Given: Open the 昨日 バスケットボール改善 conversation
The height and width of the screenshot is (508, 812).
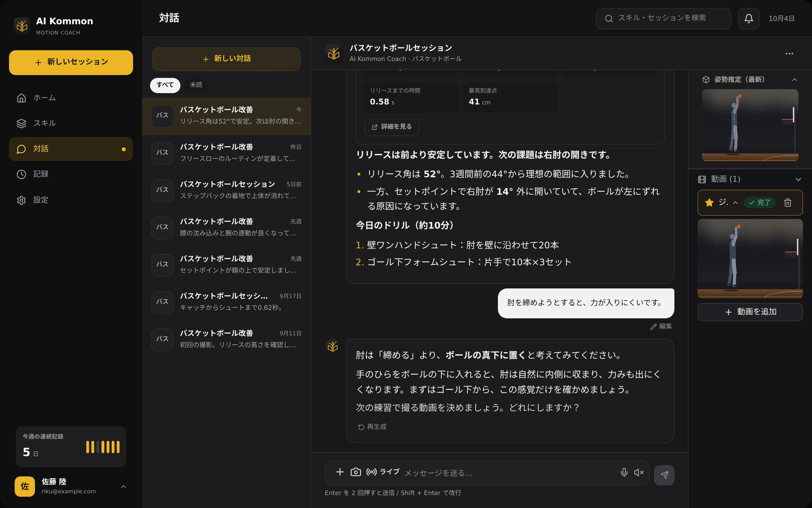Looking at the screenshot, I should coord(226,154).
